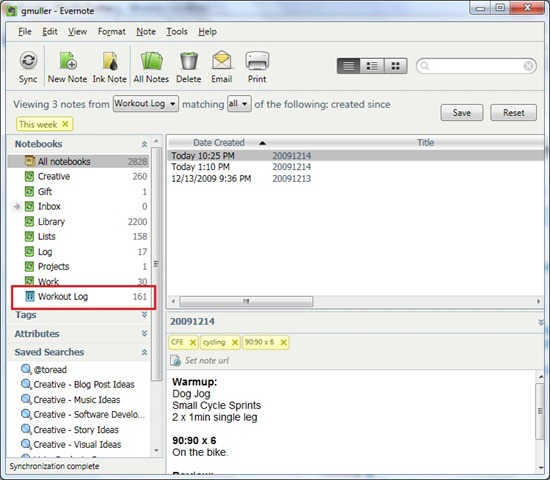This screenshot has width=550, height=480.
Task: Click the Ink Note toolbar icon
Action: [109, 67]
